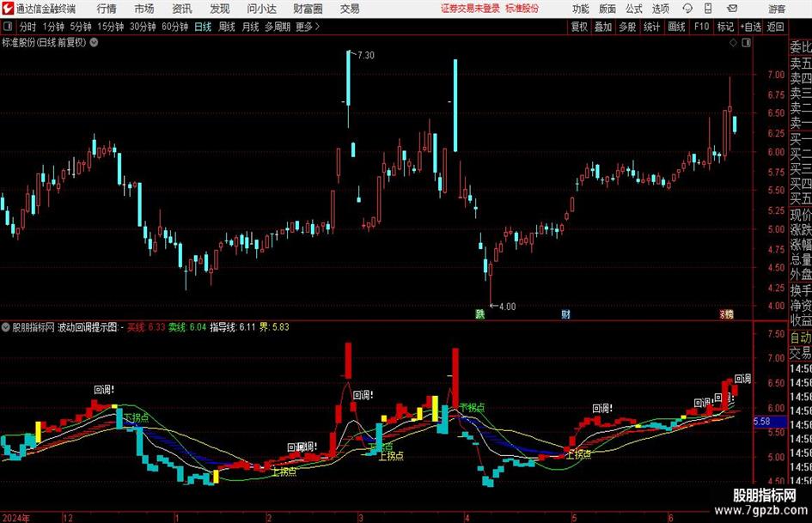Click the yellow 上拐点 label near month 2
This screenshot has height=523, width=812.
point(284,471)
